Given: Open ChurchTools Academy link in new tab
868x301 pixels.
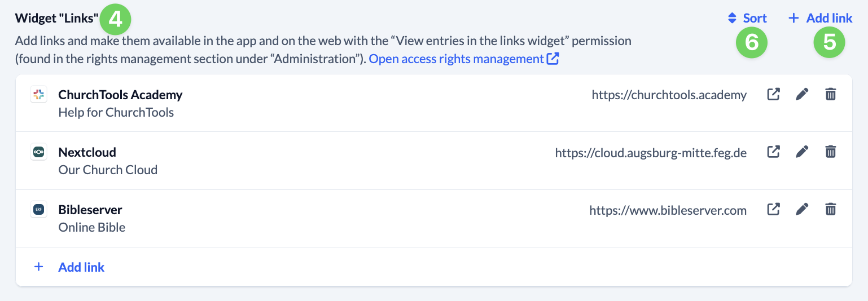Looking at the screenshot, I should 773,94.
